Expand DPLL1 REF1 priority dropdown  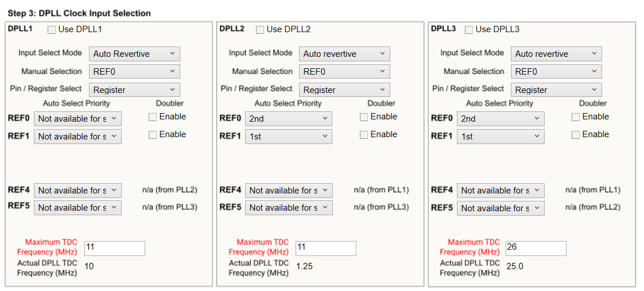pyautogui.click(x=77, y=137)
